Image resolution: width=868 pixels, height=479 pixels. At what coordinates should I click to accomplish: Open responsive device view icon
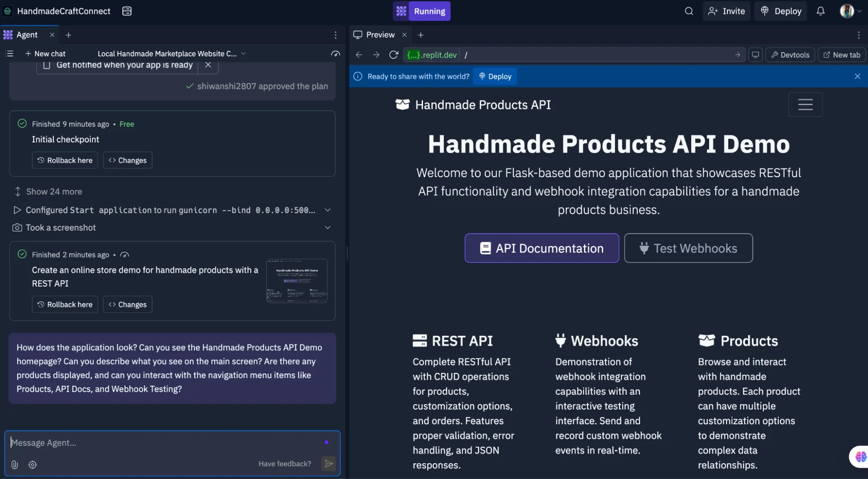tap(756, 55)
